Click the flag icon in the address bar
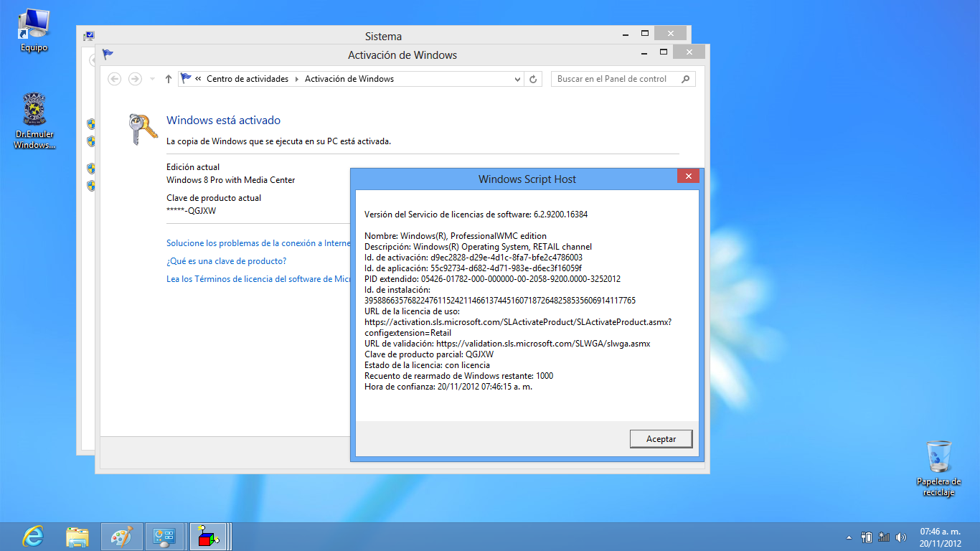Screen dimensions: 980x551 click(x=186, y=79)
